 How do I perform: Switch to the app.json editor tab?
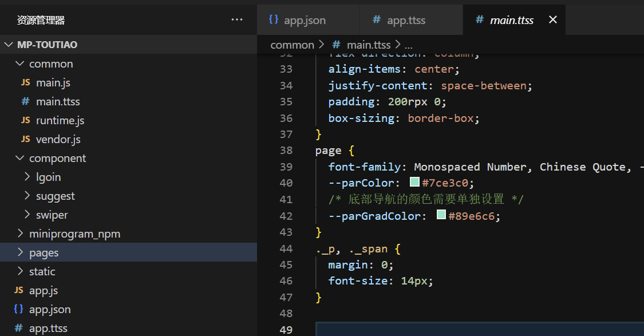pyautogui.click(x=304, y=20)
